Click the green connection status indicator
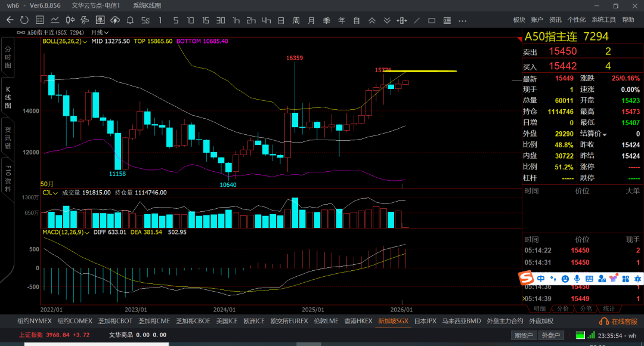 coord(580,335)
